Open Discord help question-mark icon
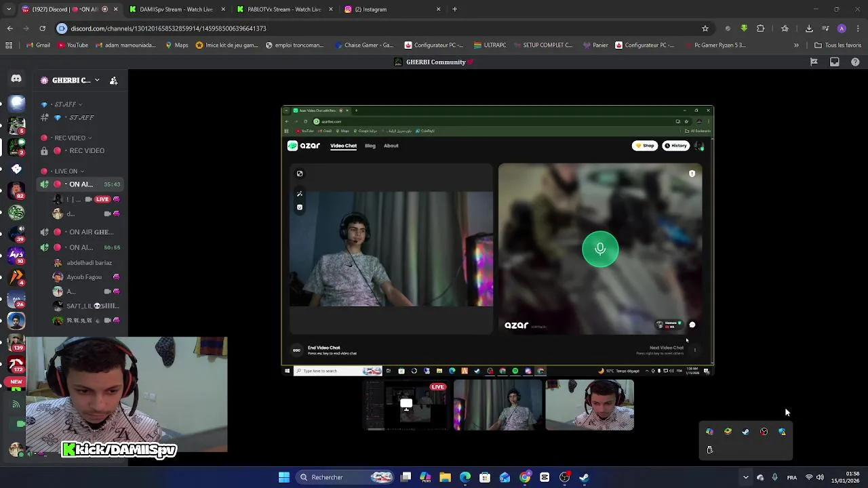 tap(855, 62)
